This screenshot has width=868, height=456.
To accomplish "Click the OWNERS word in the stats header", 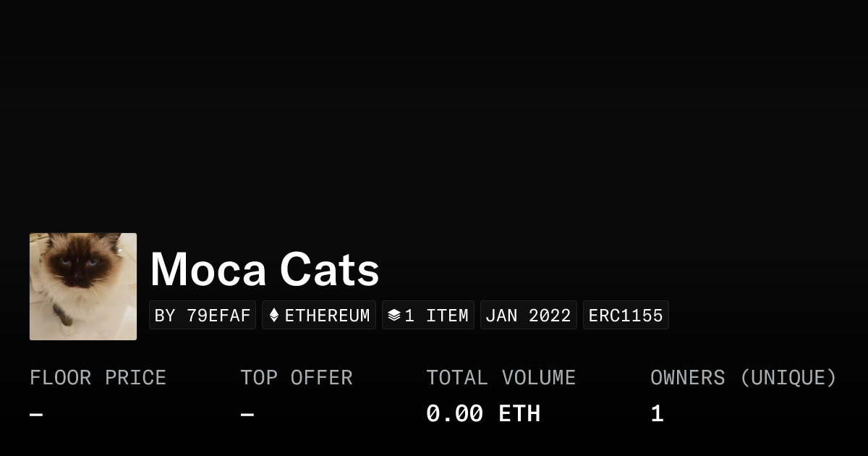I will (x=687, y=378).
